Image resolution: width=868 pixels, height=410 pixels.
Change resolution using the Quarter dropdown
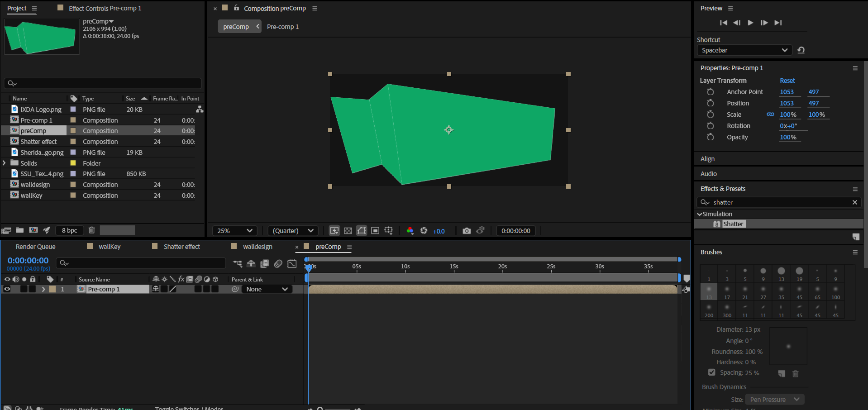(292, 230)
